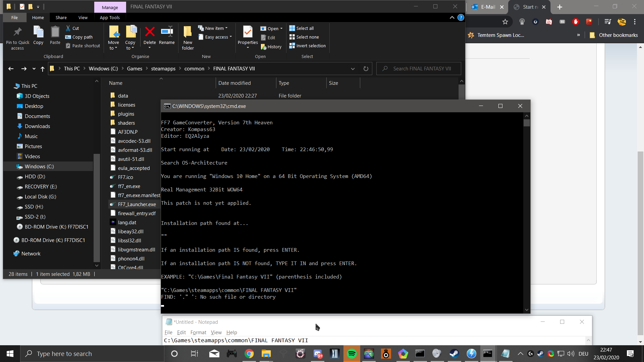Click the Search FINAL FANTASY VII box
The width and height of the screenshot is (644, 362).
(419, 69)
